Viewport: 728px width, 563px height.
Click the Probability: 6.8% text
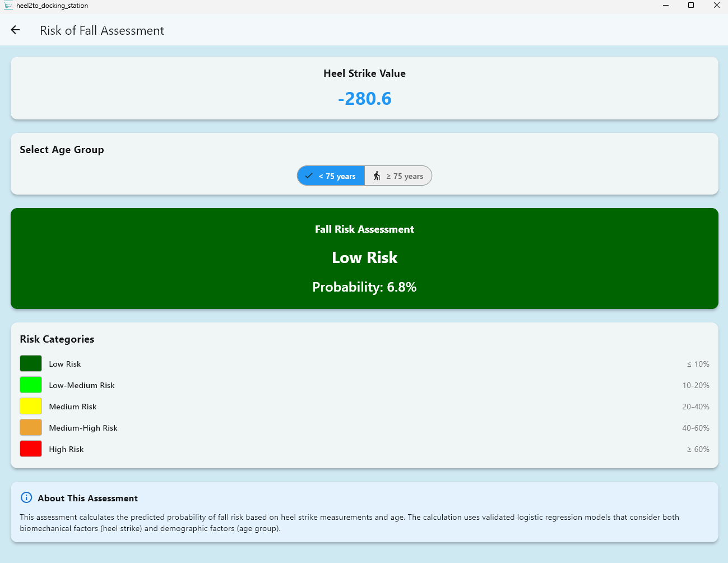[x=364, y=287]
